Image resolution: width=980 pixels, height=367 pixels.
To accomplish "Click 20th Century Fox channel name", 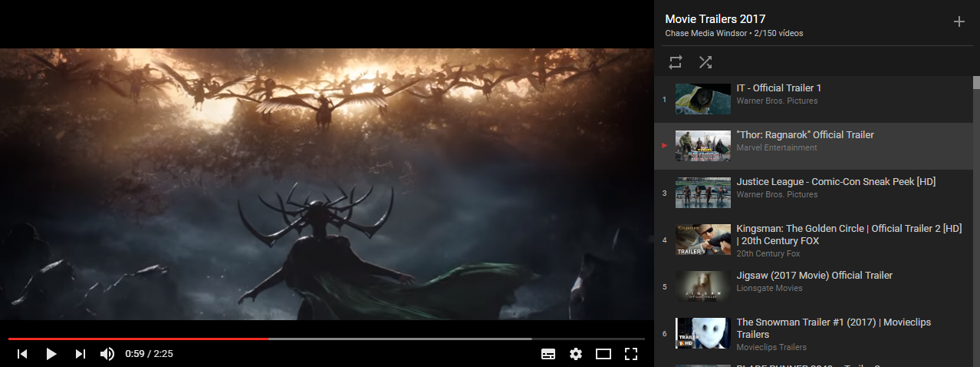I will coord(768,254).
